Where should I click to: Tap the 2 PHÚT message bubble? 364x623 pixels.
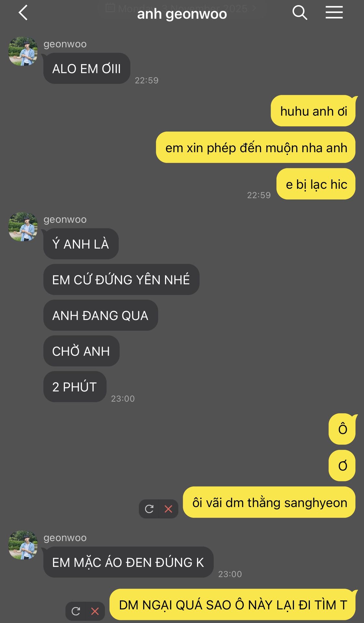[75, 387]
